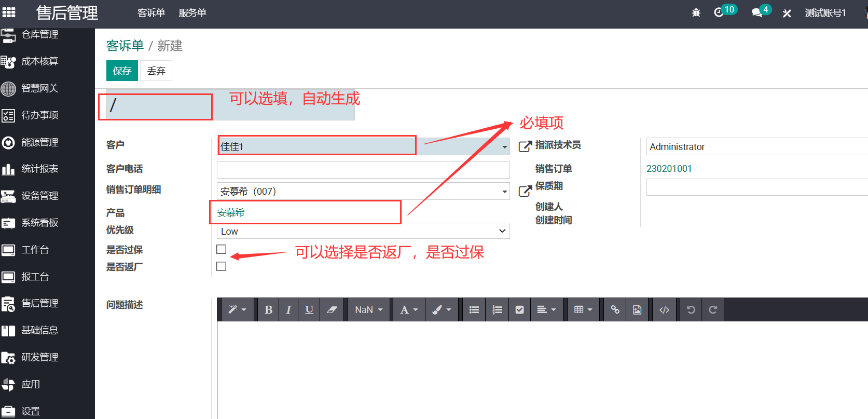This screenshot has width=868, height=419.
Task: Open the NaN font size dropdown
Action: 369,310
